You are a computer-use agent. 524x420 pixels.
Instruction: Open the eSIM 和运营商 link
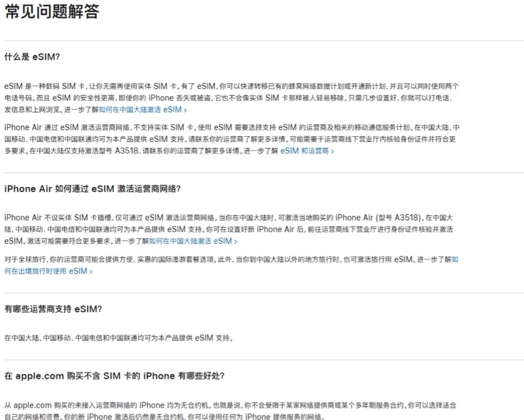pyautogui.click(x=307, y=151)
